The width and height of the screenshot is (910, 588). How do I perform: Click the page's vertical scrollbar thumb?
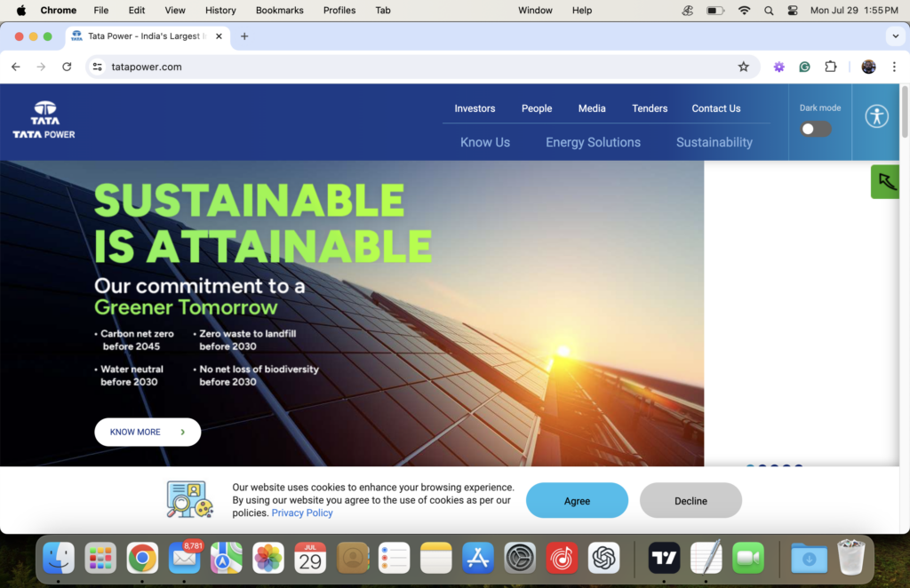tap(904, 111)
